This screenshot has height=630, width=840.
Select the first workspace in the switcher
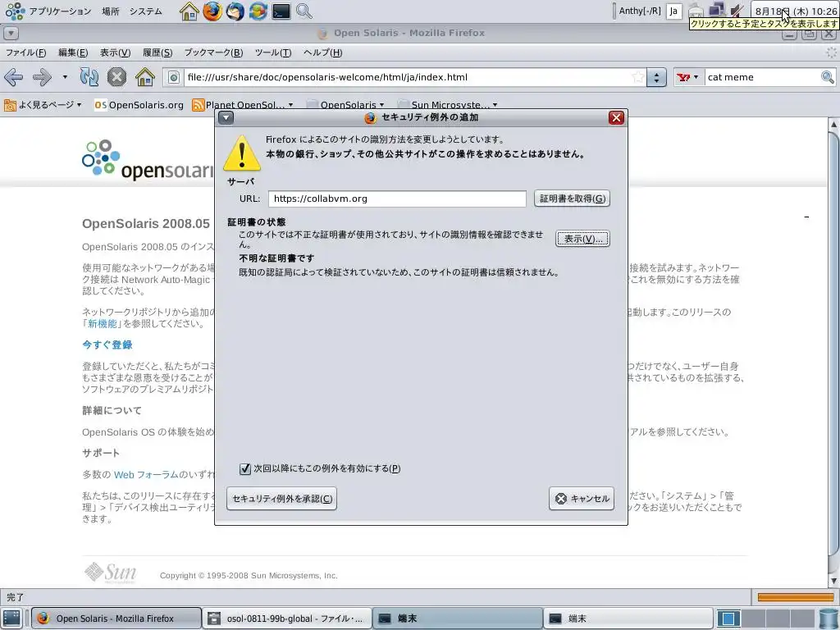[729, 619]
